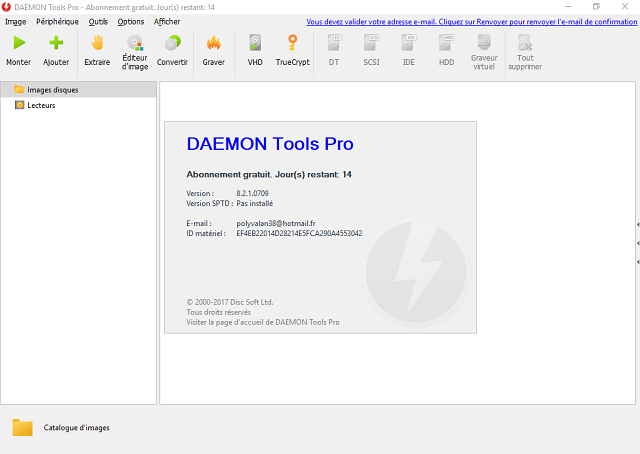Screen dimensions: 640x454
Task: Click the email polyvalan38@hotmail.fr
Action: (276, 223)
